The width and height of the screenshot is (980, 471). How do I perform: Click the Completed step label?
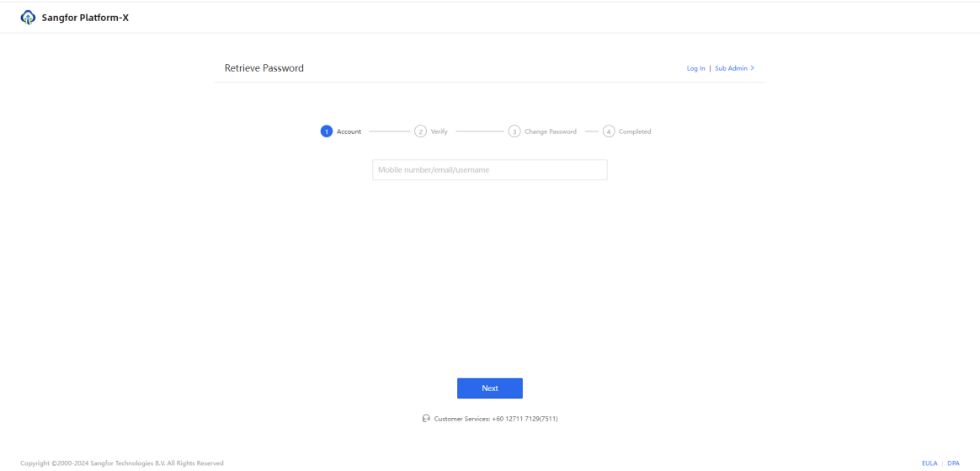[635, 132]
